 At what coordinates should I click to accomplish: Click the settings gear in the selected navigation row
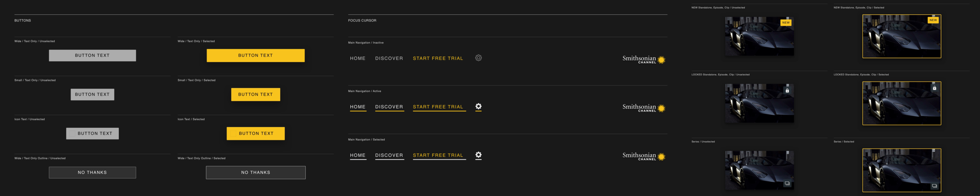tap(478, 155)
